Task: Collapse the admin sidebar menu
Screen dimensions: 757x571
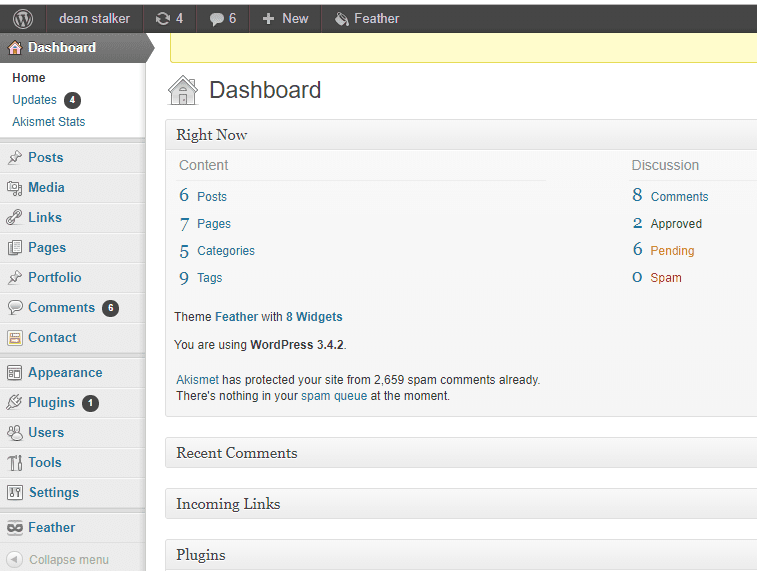Action: (x=59, y=560)
